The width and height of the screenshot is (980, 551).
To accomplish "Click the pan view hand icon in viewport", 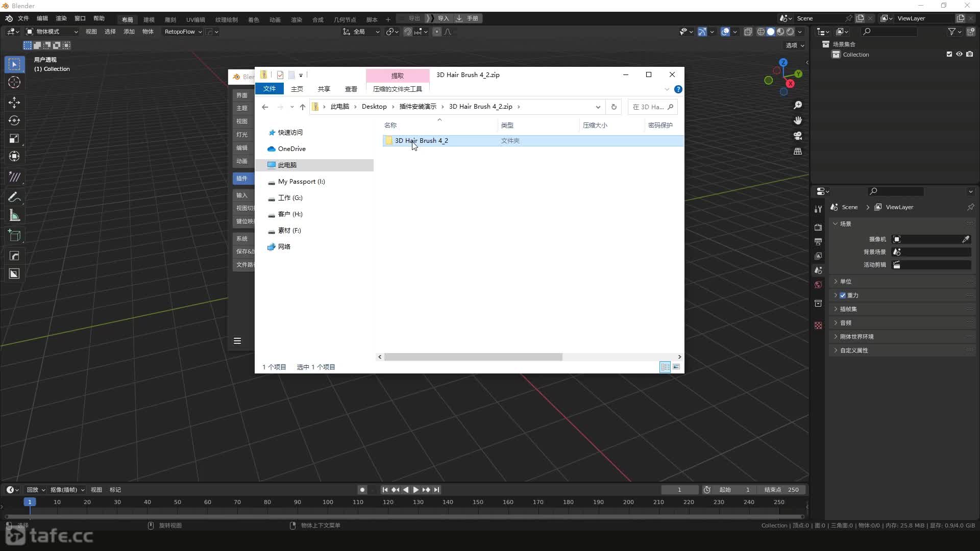I will (798, 120).
